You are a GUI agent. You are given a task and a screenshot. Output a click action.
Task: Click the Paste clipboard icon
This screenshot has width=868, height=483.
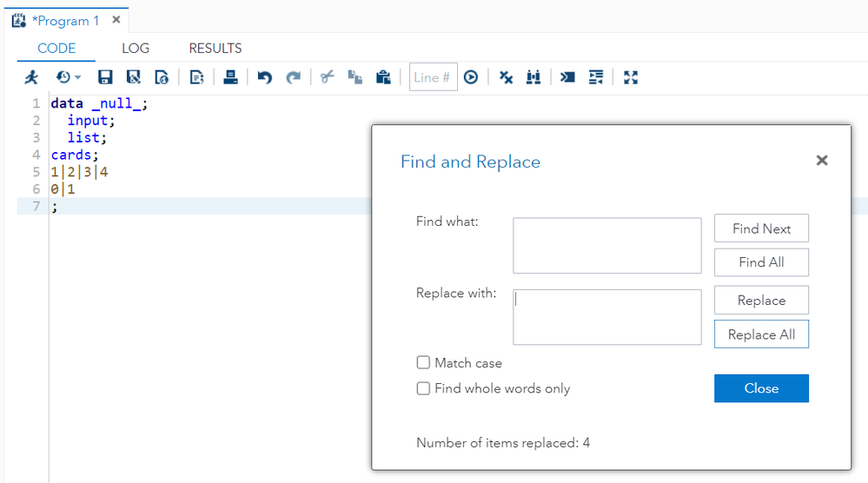point(383,77)
